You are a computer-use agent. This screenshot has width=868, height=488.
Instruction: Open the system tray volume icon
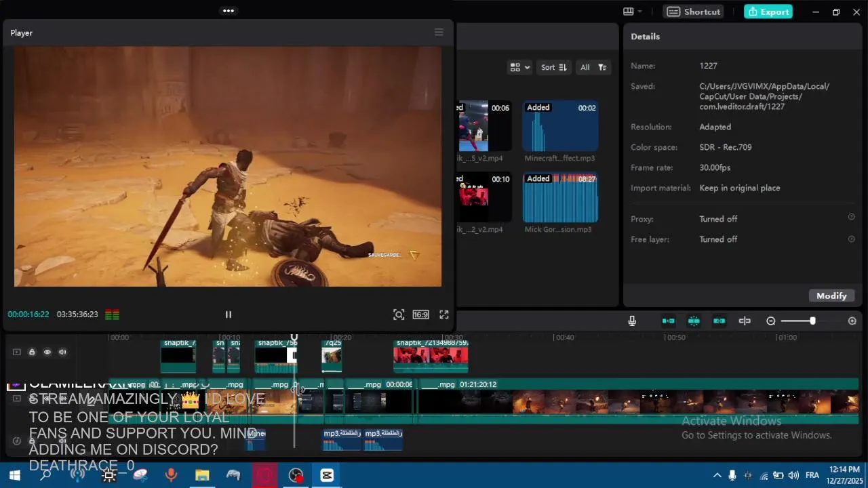tap(793, 475)
